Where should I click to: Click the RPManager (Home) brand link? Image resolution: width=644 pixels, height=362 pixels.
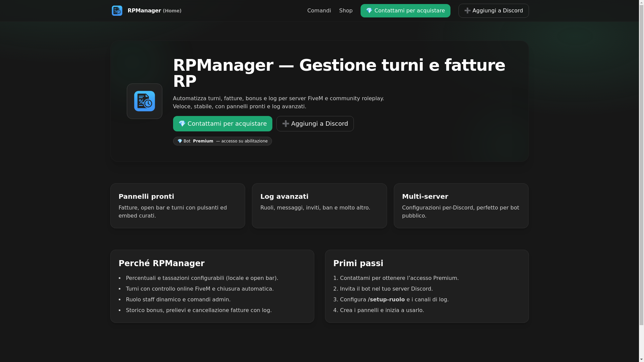tap(147, 11)
